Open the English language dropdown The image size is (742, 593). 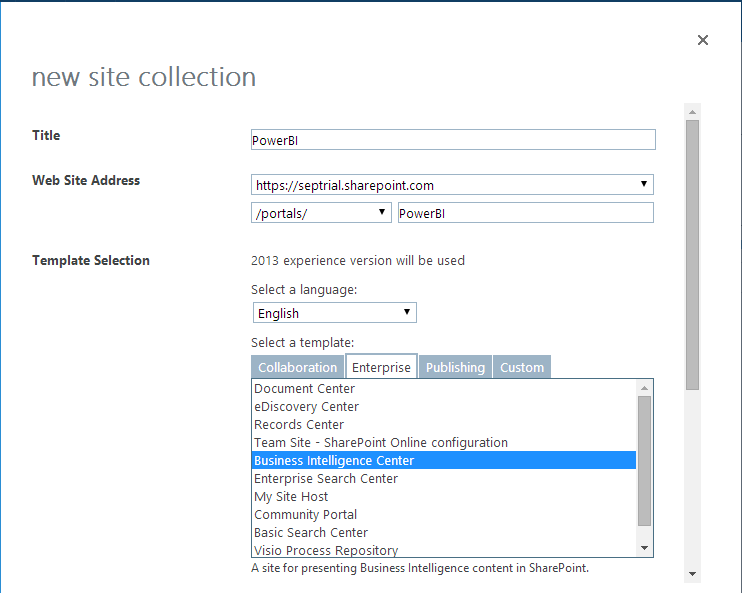click(334, 313)
